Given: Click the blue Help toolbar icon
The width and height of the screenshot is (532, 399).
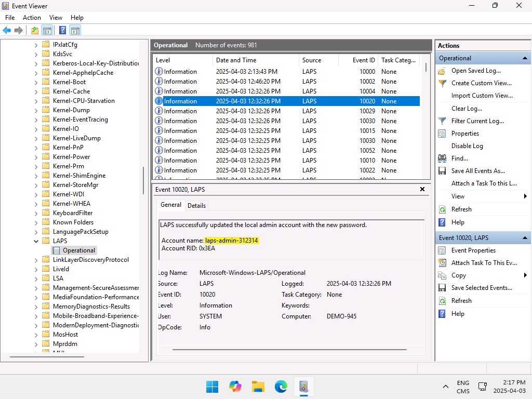Looking at the screenshot, I should [62, 30].
